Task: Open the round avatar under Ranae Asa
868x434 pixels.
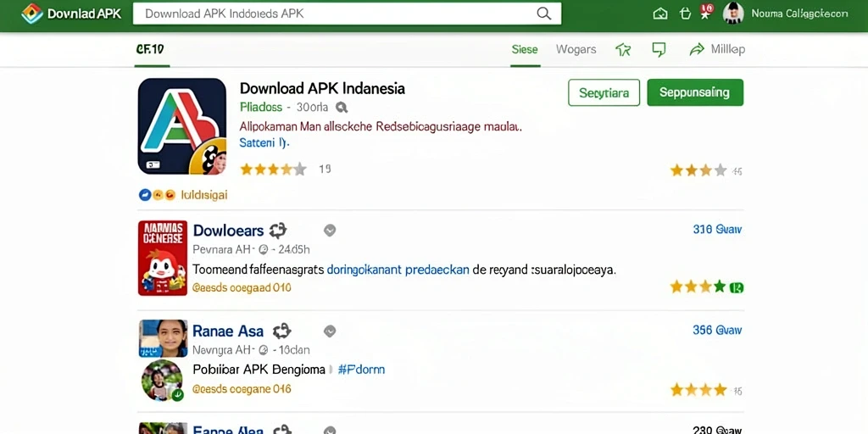Action: click(162, 381)
